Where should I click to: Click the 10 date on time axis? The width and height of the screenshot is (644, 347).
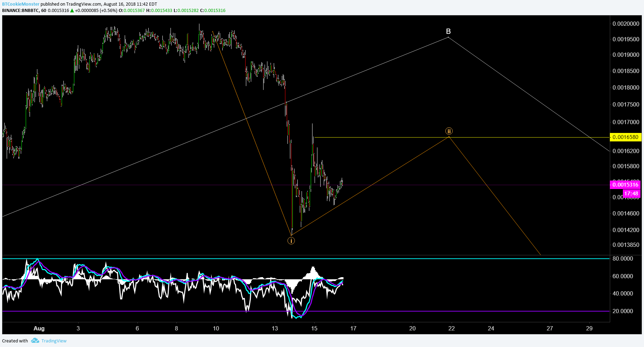pos(216,328)
